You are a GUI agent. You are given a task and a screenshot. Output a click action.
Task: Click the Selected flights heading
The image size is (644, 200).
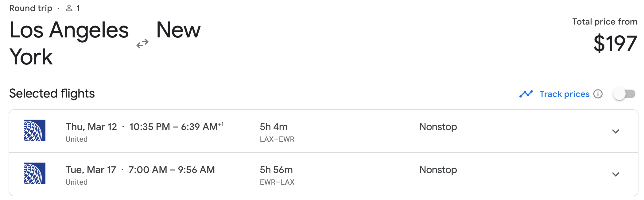coord(52,94)
